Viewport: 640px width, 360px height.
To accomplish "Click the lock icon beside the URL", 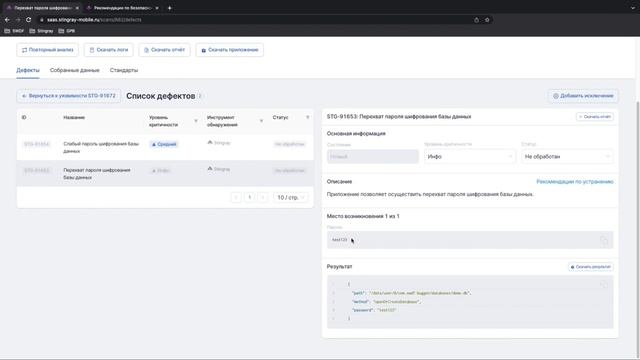I will 41,20.
